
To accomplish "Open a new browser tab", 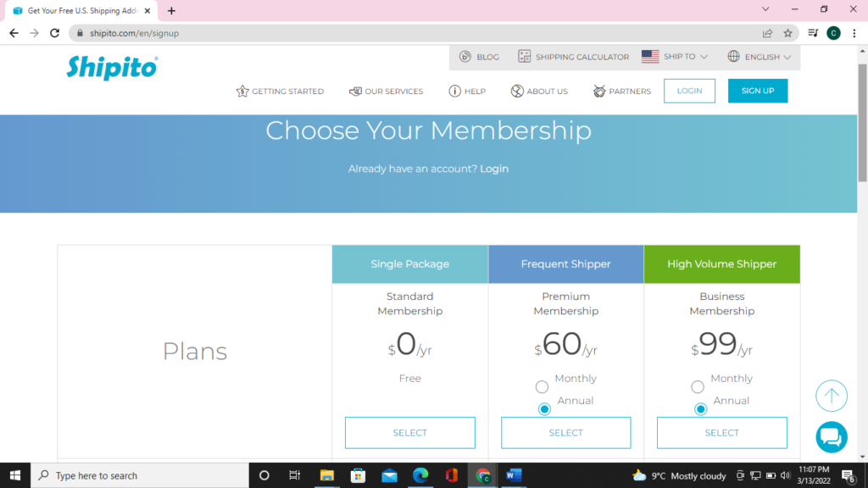I will tap(171, 10).
